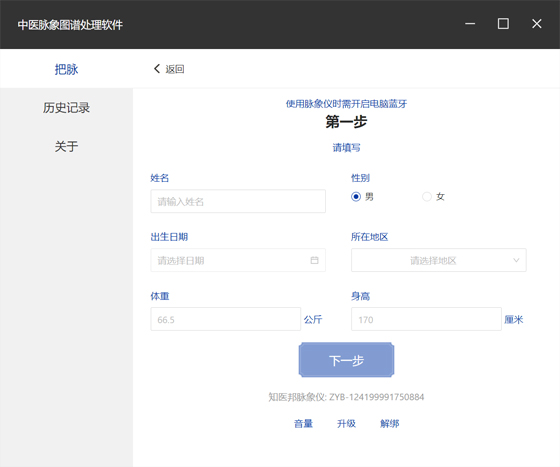Expand the 请选择地区 region dropdown

pos(439,260)
